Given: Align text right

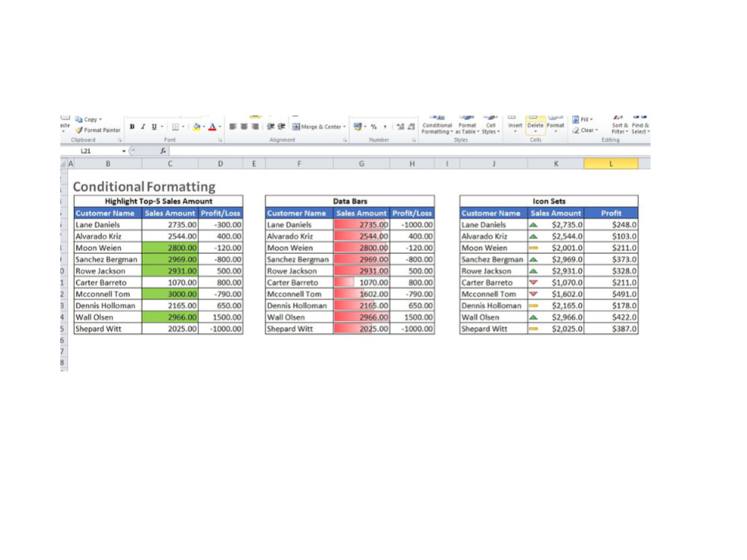Looking at the screenshot, I should point(255,127).
